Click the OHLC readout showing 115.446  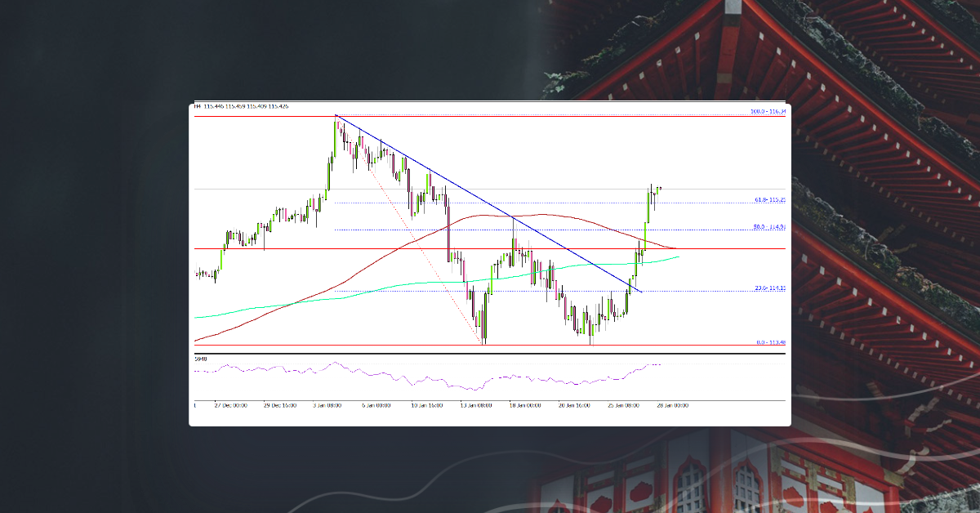(x=220, y=105)
